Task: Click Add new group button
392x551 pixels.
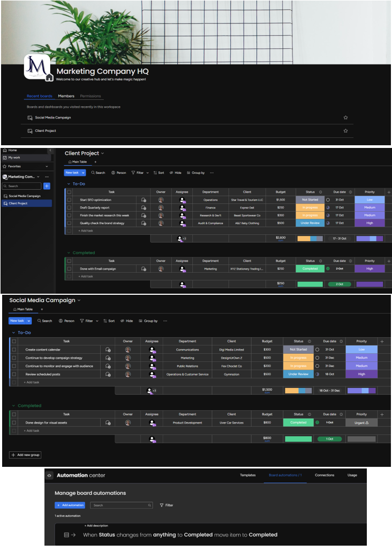Action: (25, 455)
